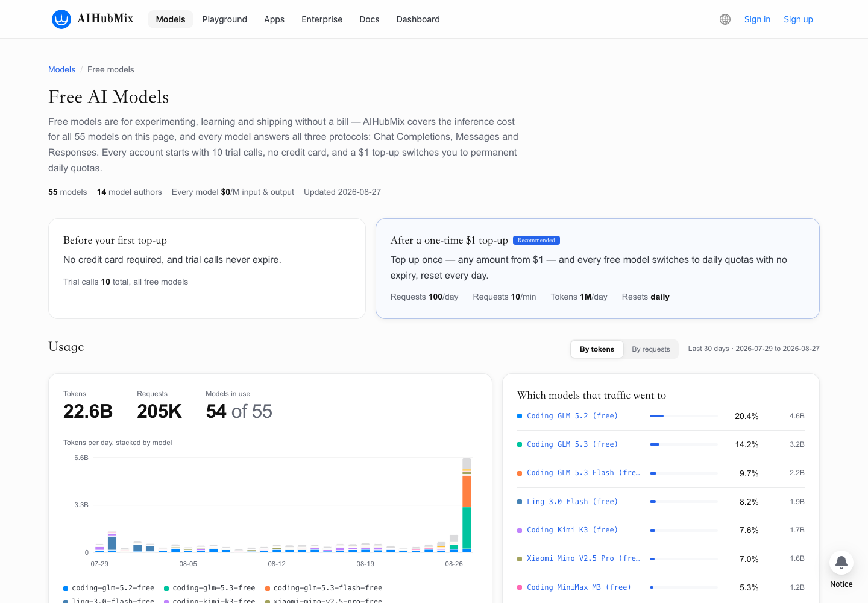Image resolution: width=868 pixels, height=603 pixels.
Task: Open the Playground navigation item
Action: click(x=225, y=19)
